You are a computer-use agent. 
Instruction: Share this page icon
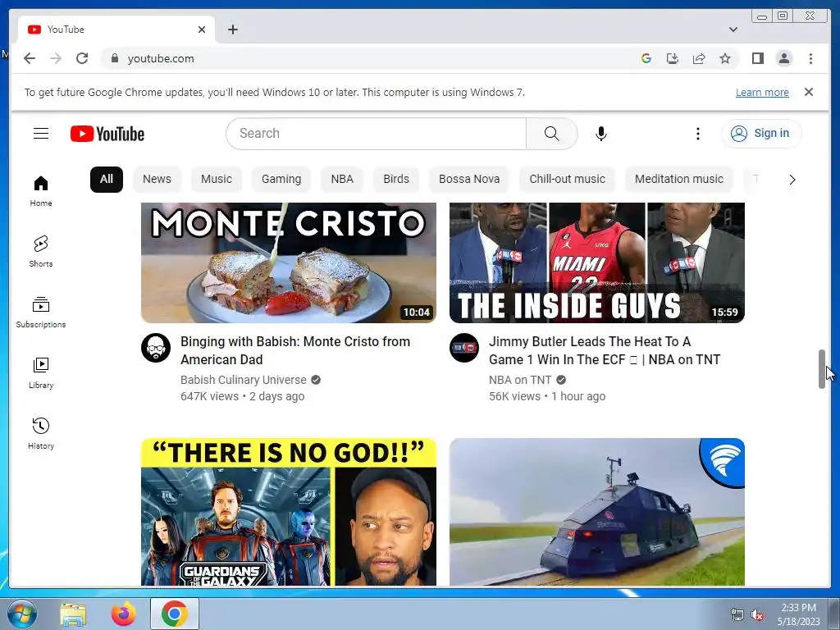[x=699, y=58]
